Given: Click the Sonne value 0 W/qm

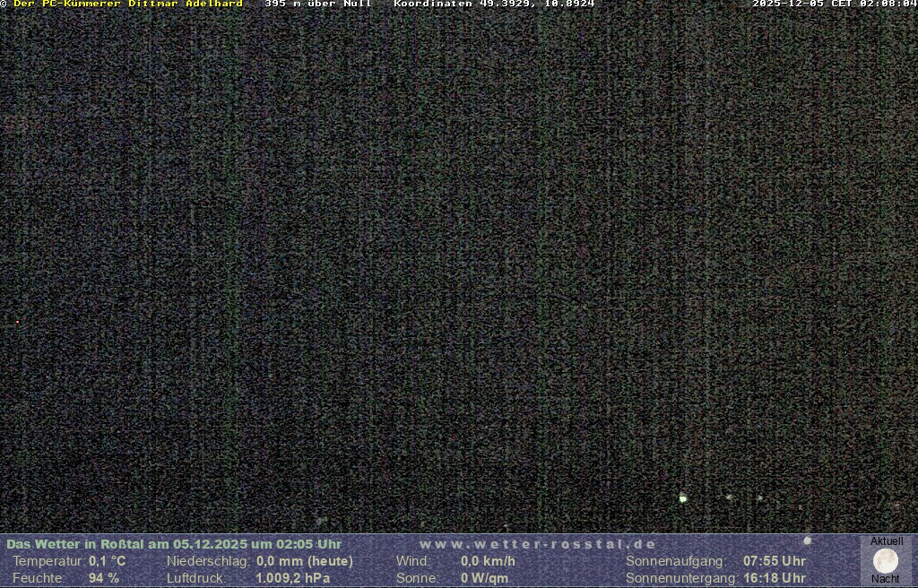Looking at the screenshot, I should click(484, 578).
